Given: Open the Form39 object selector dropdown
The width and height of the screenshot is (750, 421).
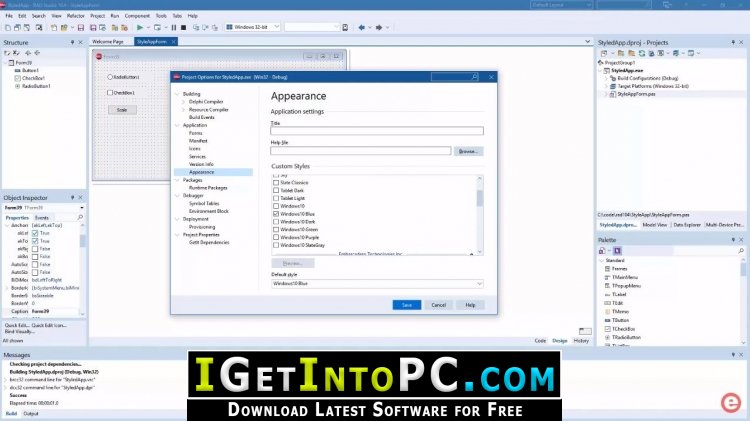Looking at the screenshot, I should coord(82,208).
